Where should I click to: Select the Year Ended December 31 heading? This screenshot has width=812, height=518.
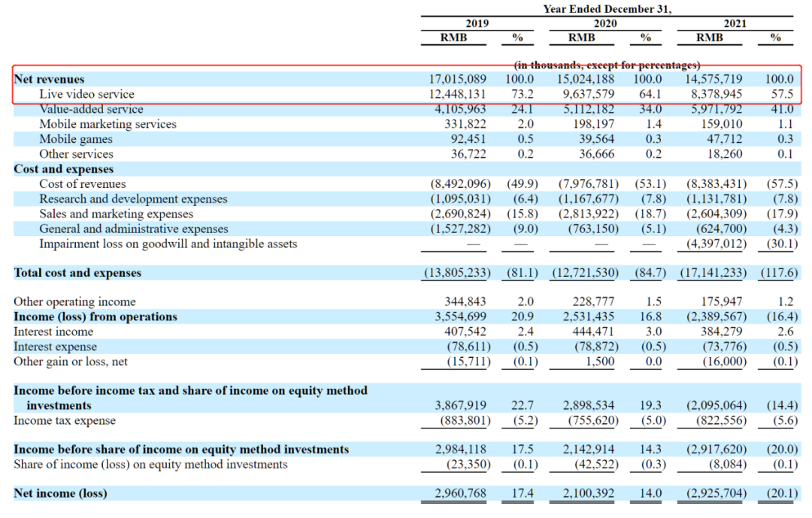(x=607, y=9)
